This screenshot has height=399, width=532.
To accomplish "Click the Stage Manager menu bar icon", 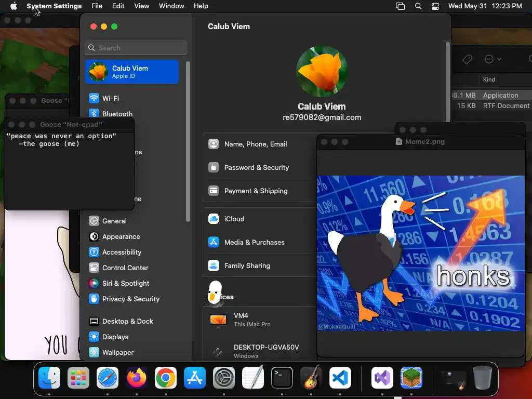I will [x=401, y=6].
